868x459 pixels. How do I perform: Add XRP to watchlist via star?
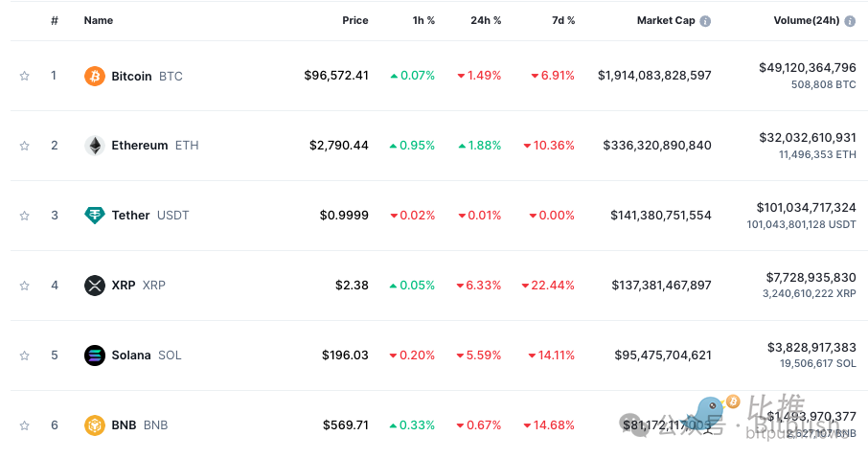(25, 286)
